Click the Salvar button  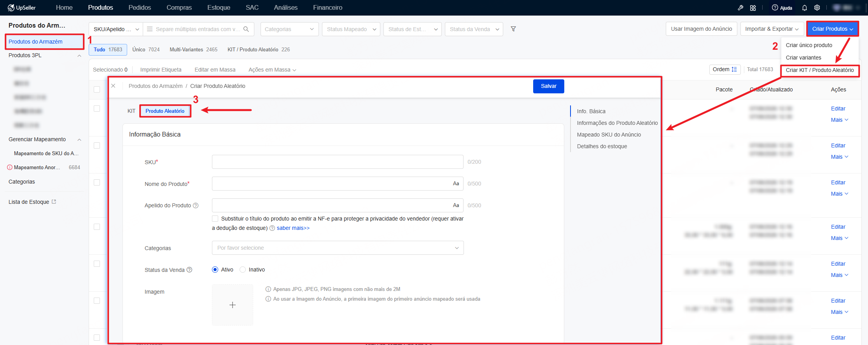click(x=548, y=86)
